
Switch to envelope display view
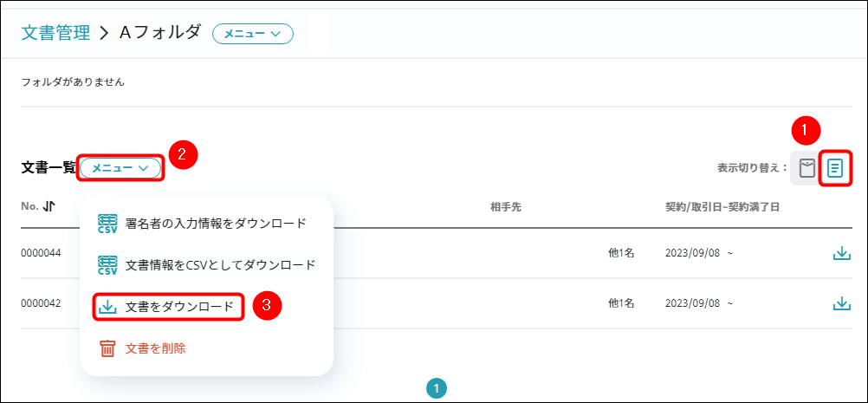[806, 168]
